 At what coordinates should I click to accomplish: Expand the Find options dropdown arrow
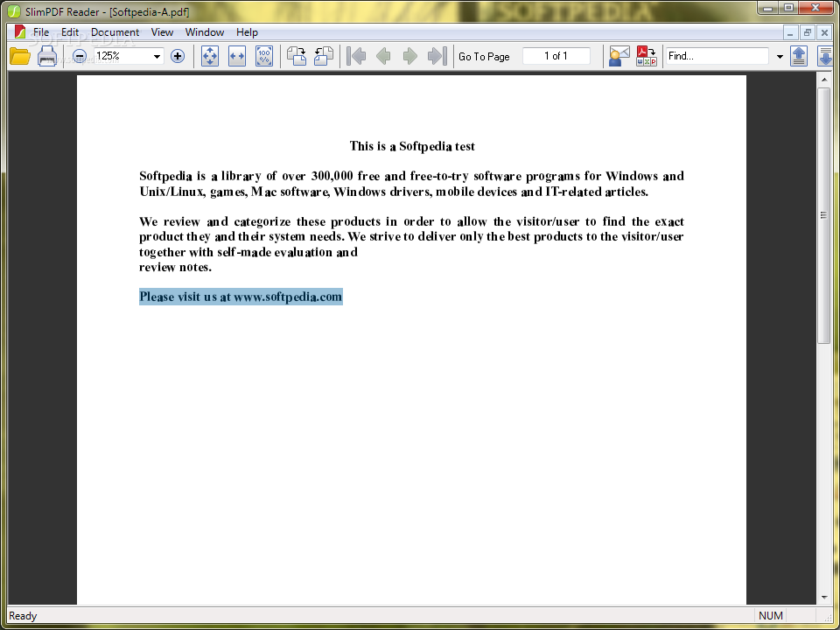(x=780, y=56)
